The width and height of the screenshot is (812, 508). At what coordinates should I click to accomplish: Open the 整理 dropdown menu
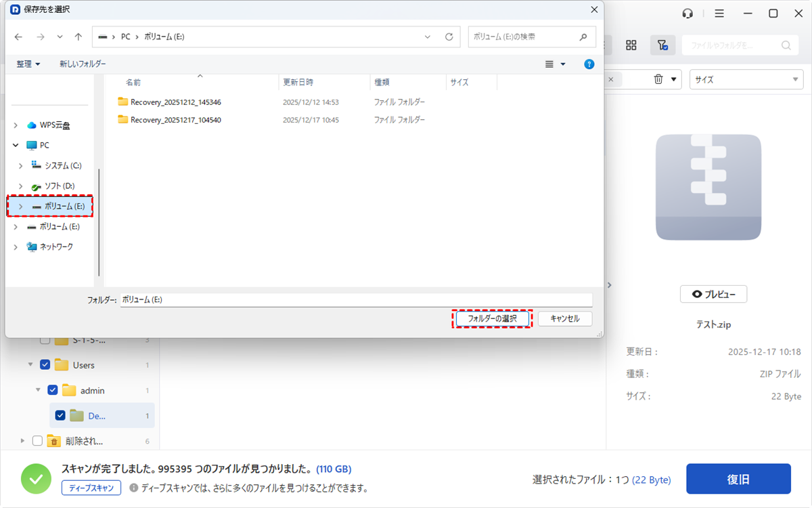click(28, 64)
